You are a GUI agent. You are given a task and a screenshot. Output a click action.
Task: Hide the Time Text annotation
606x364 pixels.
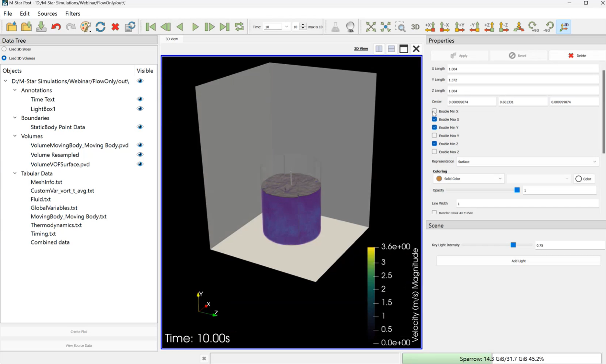[140, 99]
